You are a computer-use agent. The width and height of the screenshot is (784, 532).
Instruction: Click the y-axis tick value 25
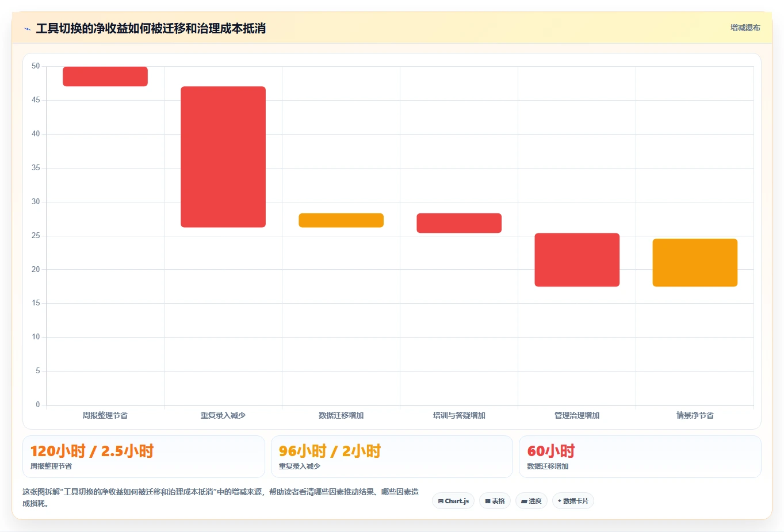click(36, 236)
